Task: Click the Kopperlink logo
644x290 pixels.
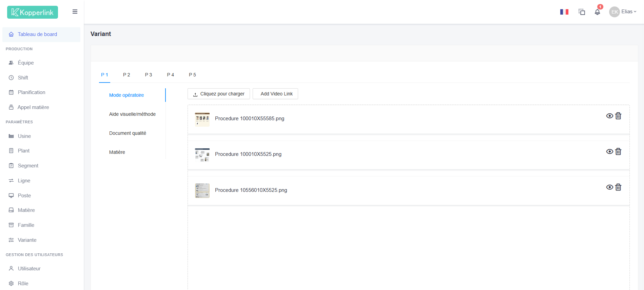Action: click(x=33, y=12)
